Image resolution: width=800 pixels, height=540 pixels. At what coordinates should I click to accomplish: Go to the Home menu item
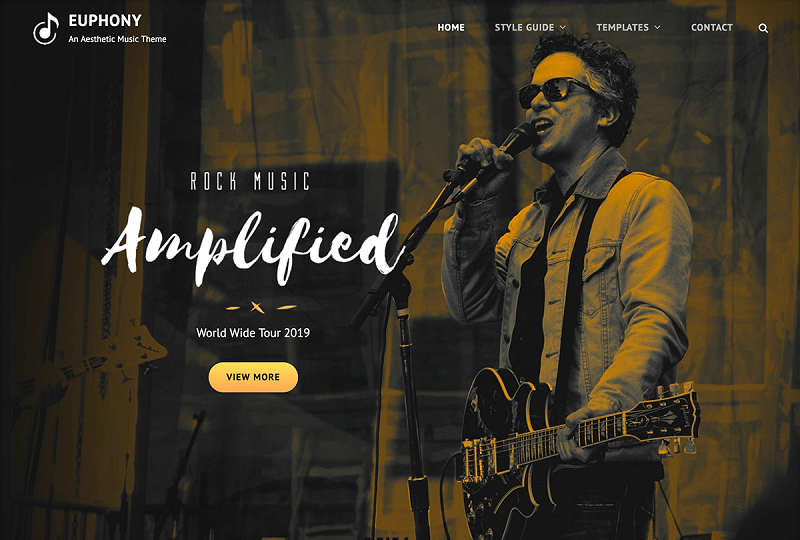point(451,28)
